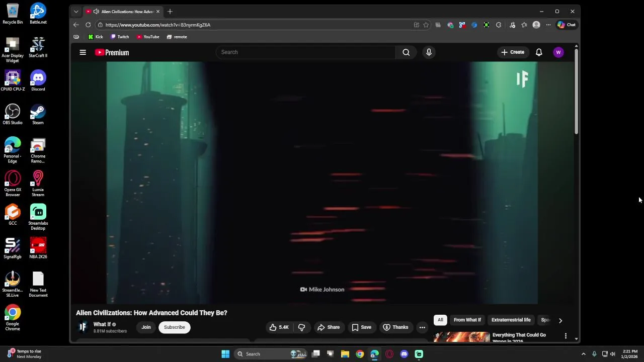Open the YouTube bookmark
Image resolution: width=644 pixels, height=362 pixels.
[148, 37]
